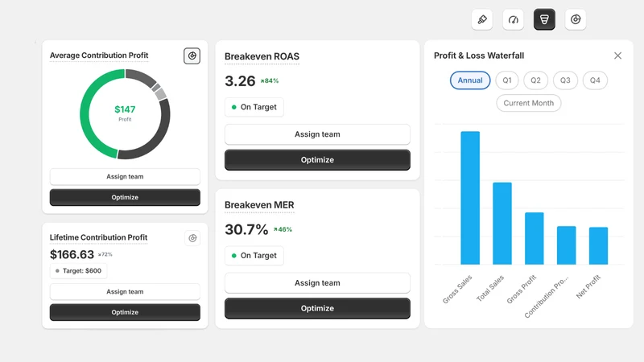
Task: Click the Average Contribution Profit title
Action: pyautogui.click(x=99, y=56)
